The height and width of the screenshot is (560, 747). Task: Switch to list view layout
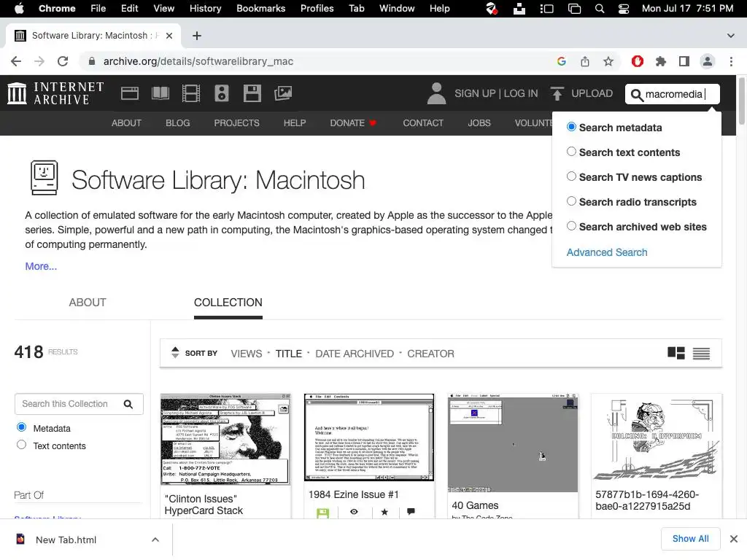[701, 354]
